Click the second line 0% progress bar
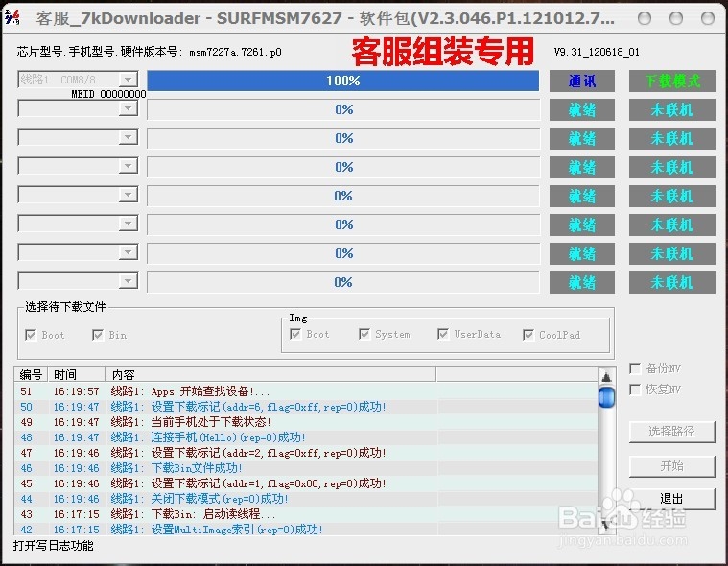 coord(343,109)
